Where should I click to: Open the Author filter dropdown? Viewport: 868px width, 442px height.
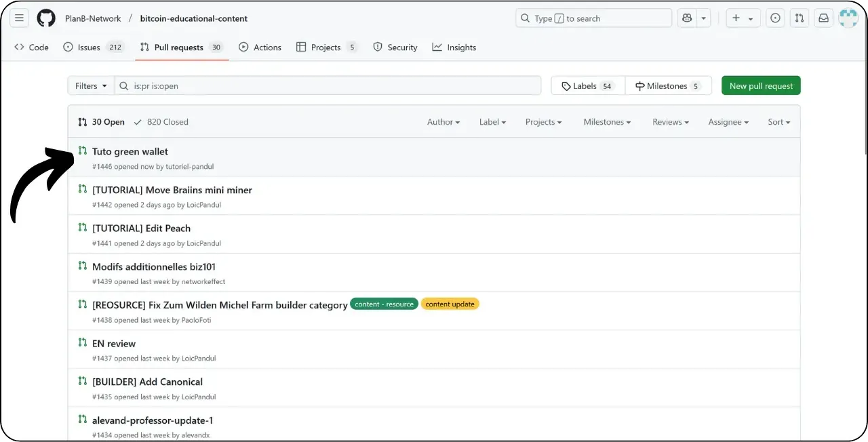tap(442, 122)
